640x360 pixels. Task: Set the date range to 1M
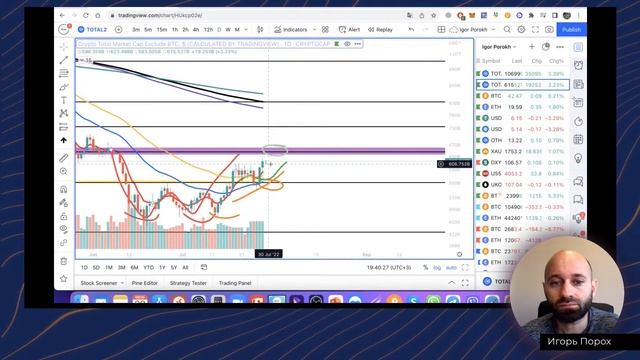(x=109, y=268)
